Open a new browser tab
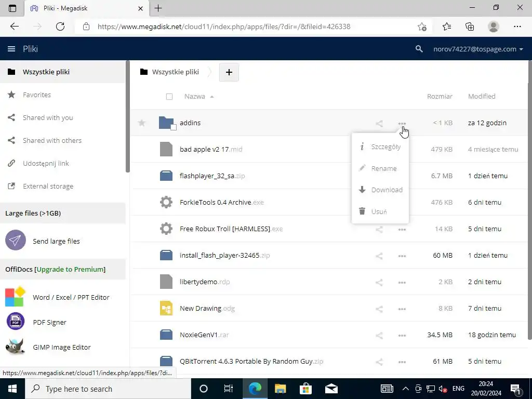The image size is (532, 399). 158,8
